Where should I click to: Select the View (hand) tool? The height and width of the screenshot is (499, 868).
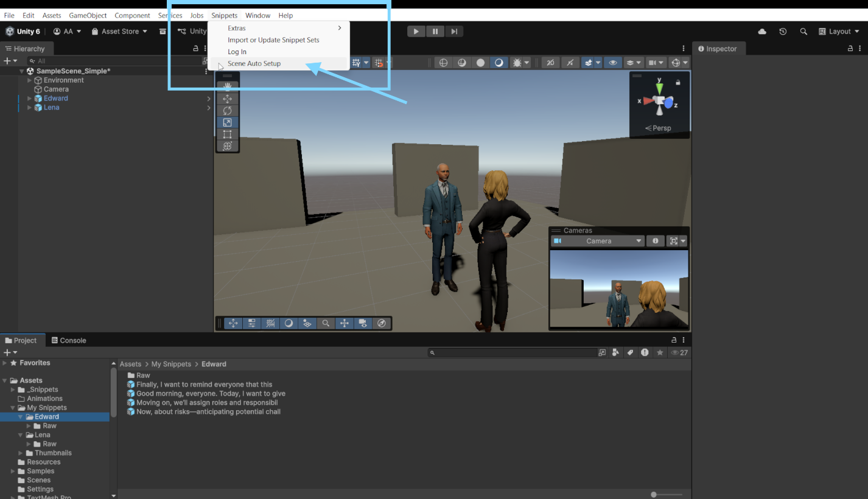[x=228, y=86]
